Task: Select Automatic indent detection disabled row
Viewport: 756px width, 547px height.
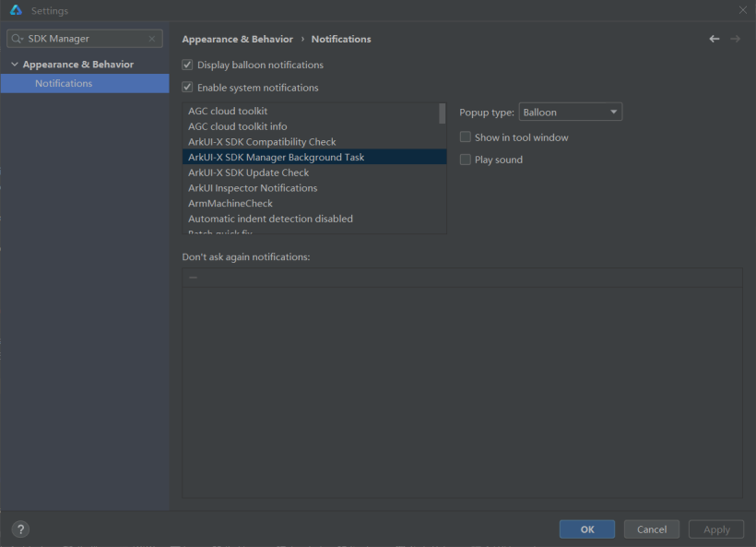Action: (x=314, y=219)
